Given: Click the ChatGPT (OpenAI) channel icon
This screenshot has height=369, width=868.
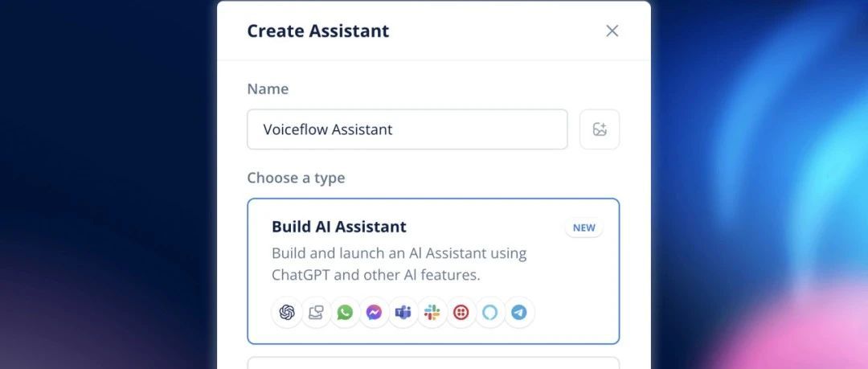Looking at the screenshot, I should (x=287, y=313).
